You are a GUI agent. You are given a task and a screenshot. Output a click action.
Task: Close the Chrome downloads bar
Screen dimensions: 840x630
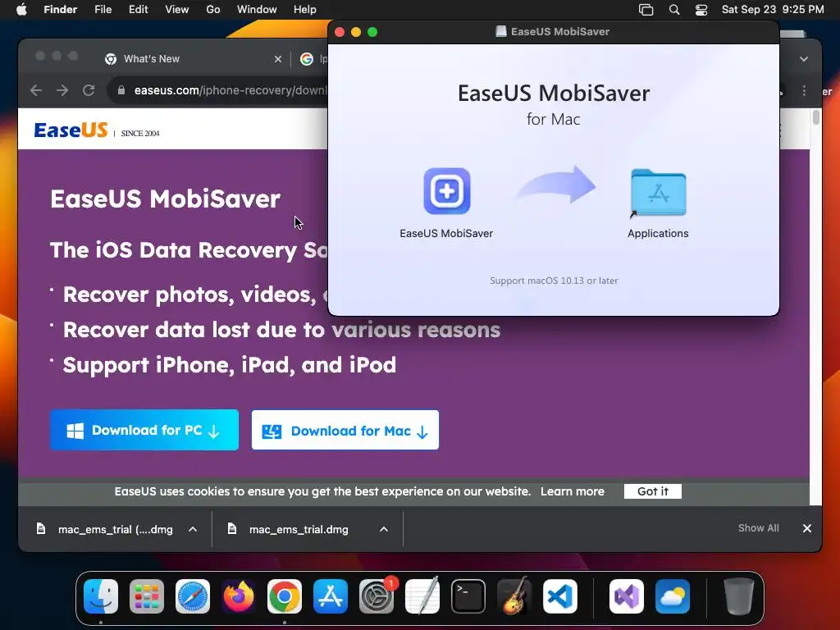(x=807, y=528)
